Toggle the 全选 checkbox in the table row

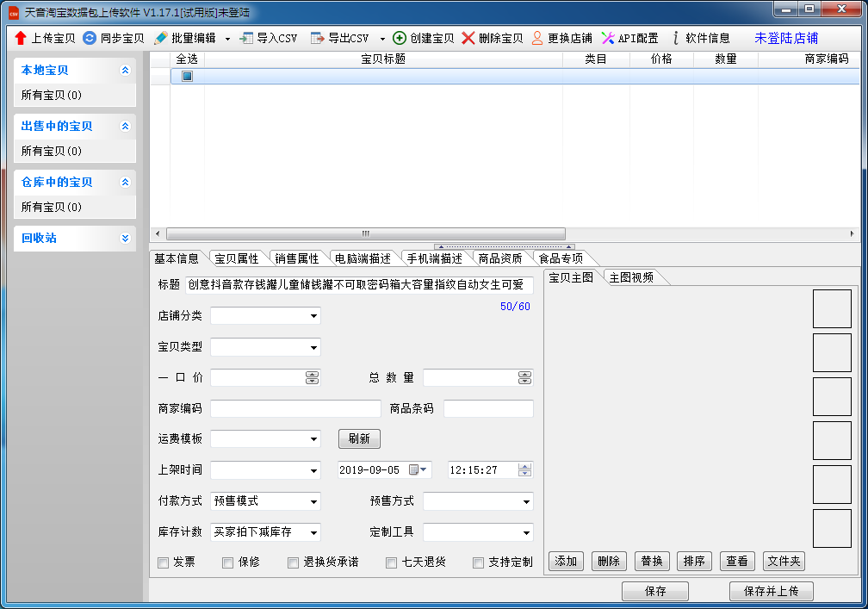tap(187, 76)
